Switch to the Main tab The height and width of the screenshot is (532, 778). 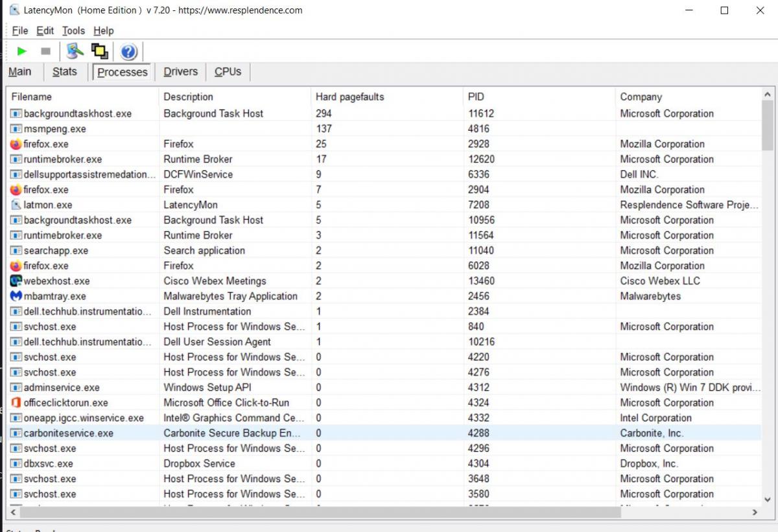(20, 72)
